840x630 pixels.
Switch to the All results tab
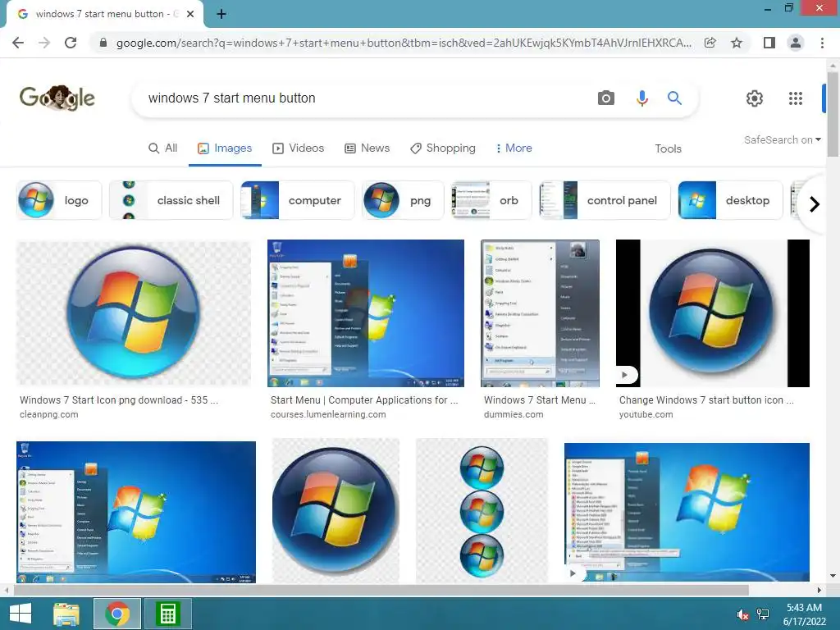[162, 148]
